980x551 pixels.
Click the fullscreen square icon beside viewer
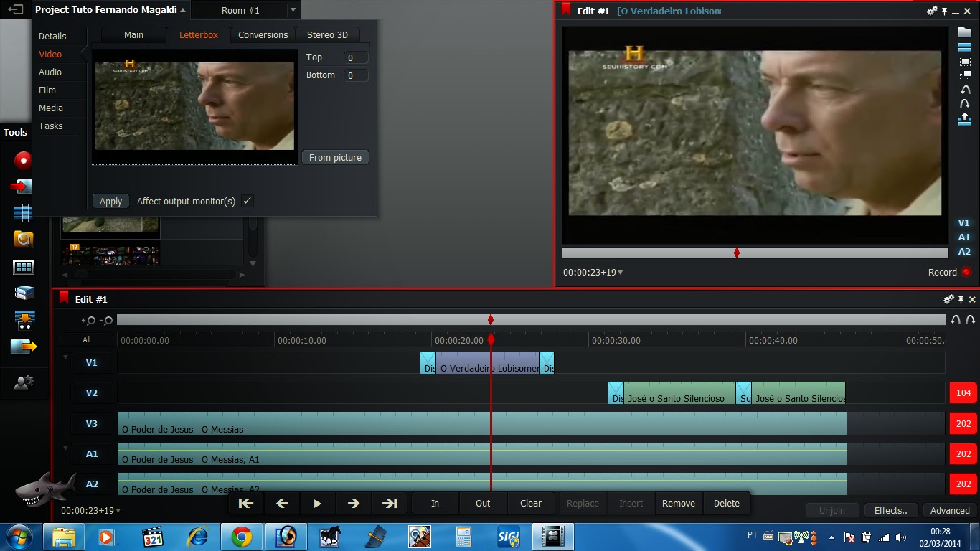[x=965, y=62]
